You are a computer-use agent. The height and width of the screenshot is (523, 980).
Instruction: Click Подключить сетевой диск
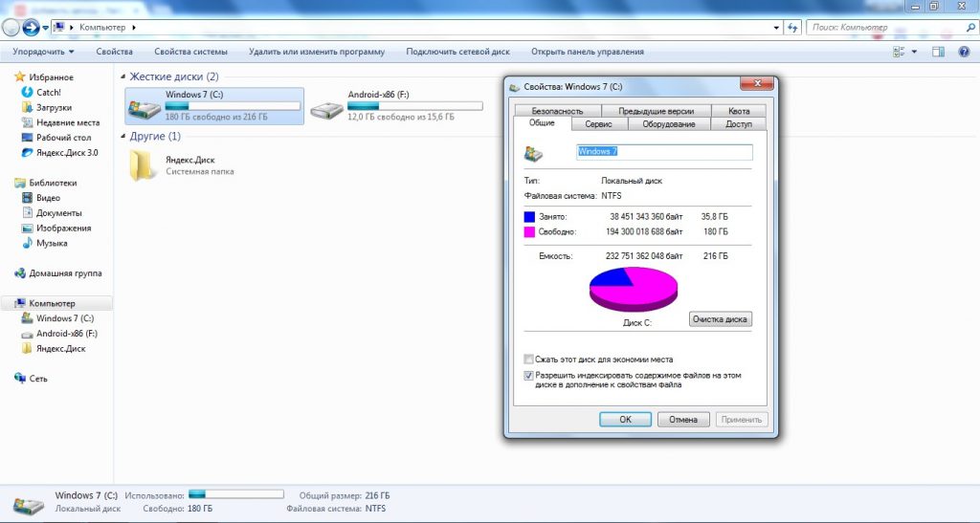[x=458, y=52]
